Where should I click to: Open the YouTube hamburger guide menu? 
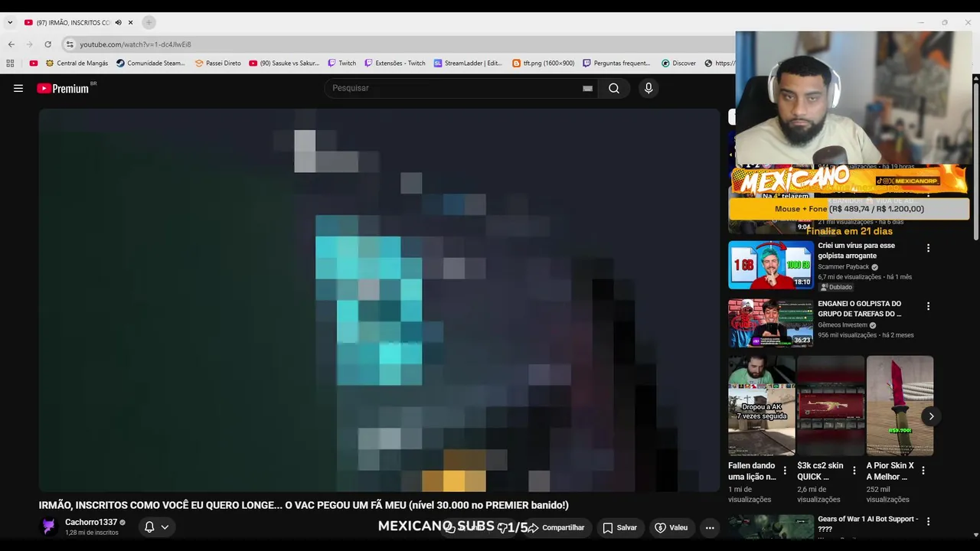tap(18, 88)
